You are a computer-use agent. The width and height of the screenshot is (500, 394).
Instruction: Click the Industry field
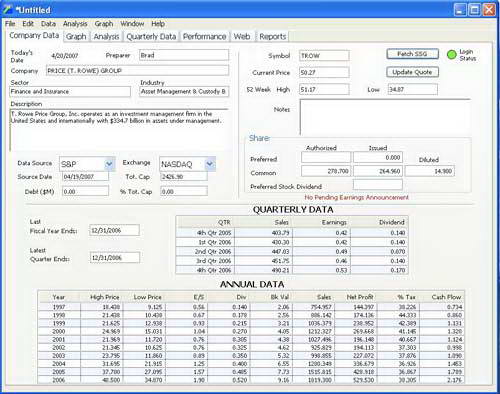tap(184, 91)
